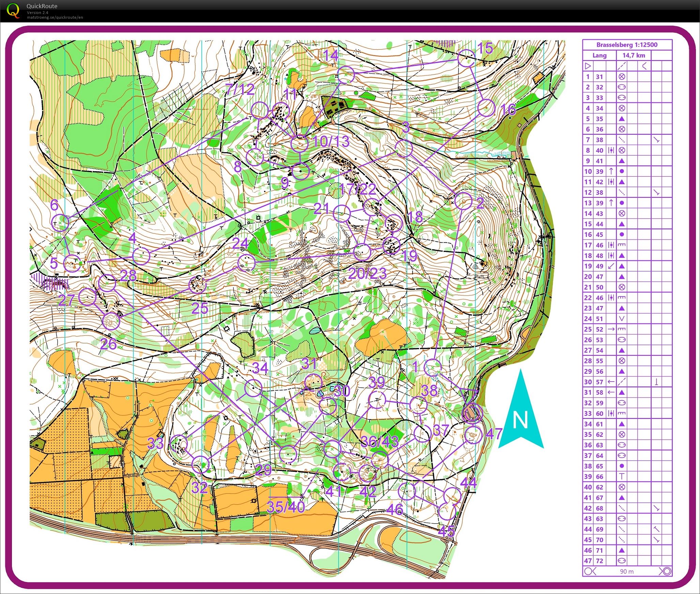Screen dimensions: 700x594
Task: Click the circle for control 15 on the map
Action: [x=466, y=58]
